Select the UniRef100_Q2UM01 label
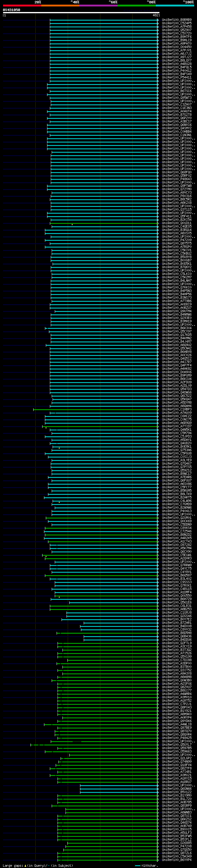The height and width of the screenshot is (868, 197). click(x=177, y=518)
